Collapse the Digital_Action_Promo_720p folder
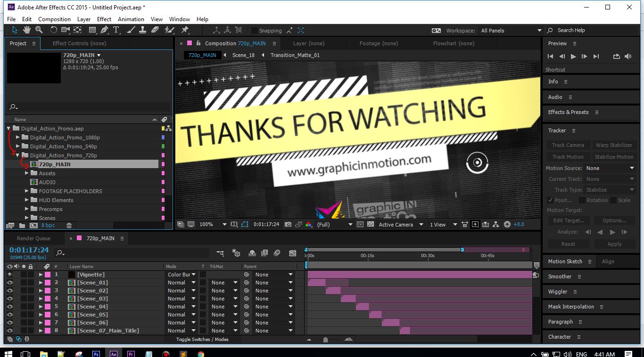Viewport: 644px width, 357px height. (x=18, y=155)
